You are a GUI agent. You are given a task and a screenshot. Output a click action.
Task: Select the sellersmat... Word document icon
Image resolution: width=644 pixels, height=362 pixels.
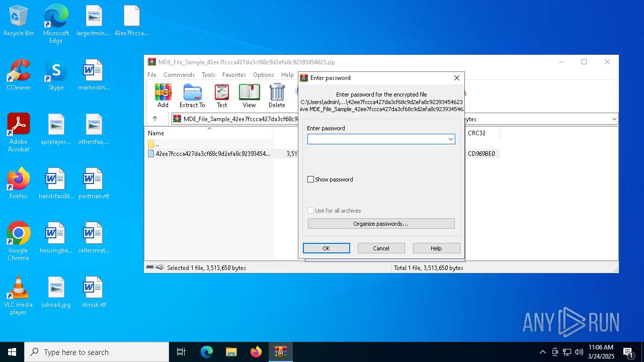point(94,238)
